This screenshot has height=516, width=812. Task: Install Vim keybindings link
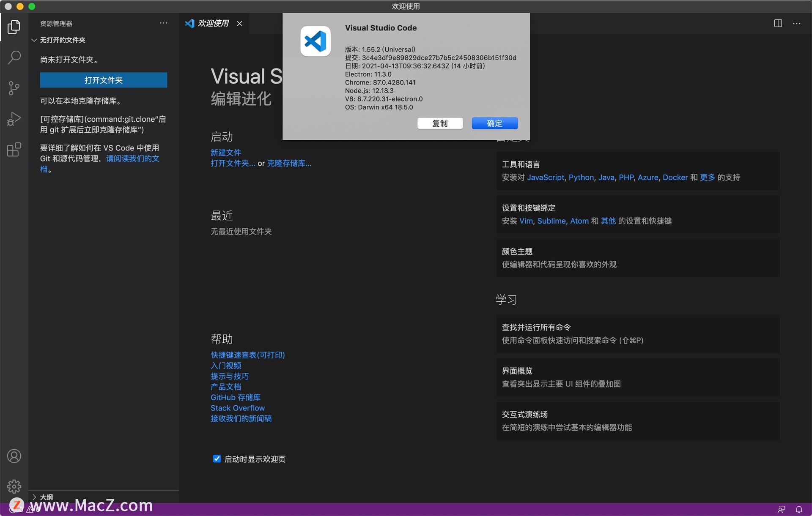tap(526, 221)
